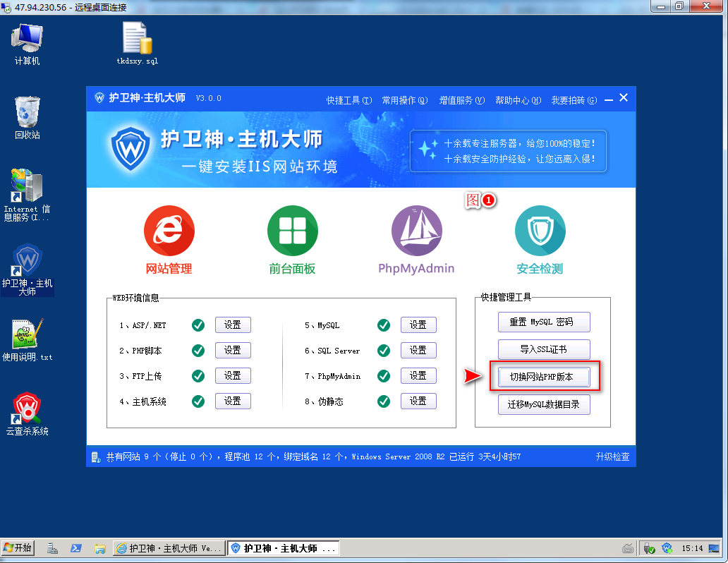The width and height of the screenshot is (728, 563).
Task: Expand the 常用操作 menu
Action: click(x=404, y=100)
